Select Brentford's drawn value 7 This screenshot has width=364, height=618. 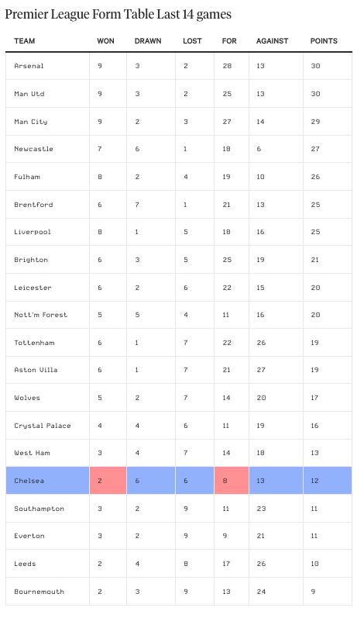[x=137, y=205]
